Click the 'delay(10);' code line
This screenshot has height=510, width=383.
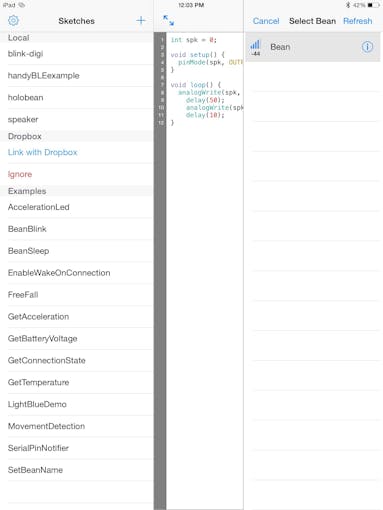click(x=205, y=115)
